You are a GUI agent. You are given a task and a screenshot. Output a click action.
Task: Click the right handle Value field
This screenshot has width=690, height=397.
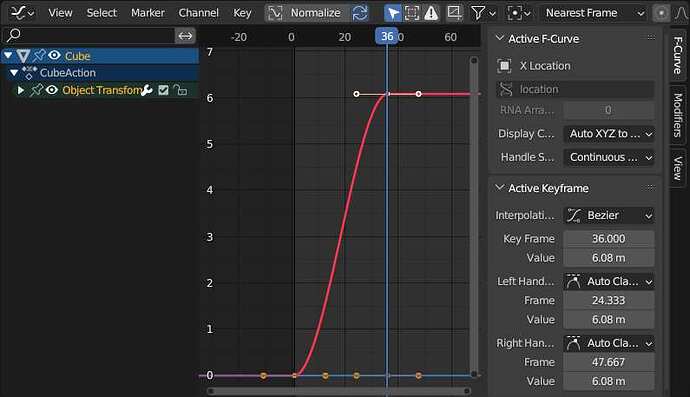pos(609,381)
